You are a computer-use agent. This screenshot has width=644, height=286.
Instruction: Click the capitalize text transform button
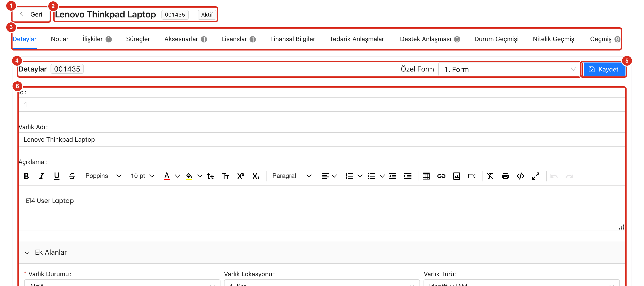[225, 176]
